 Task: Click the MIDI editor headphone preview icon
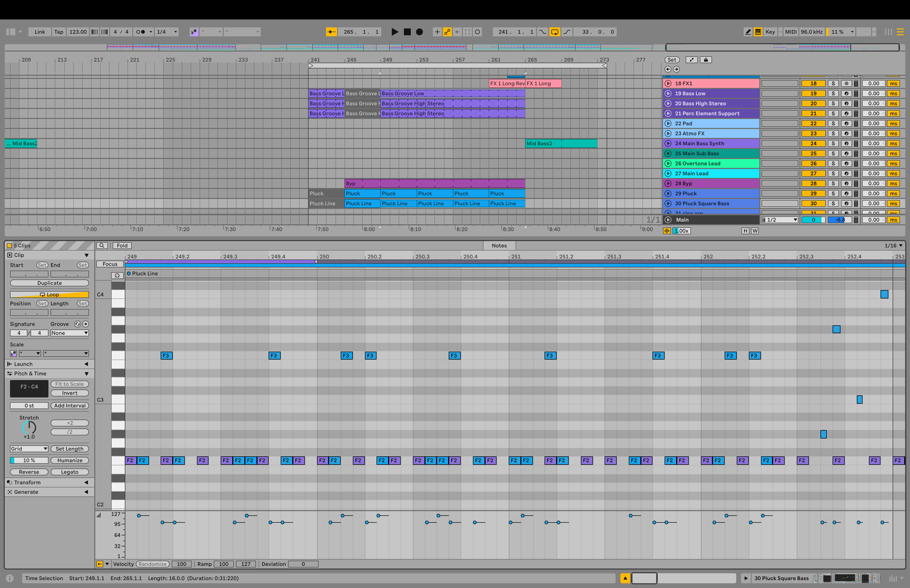click(x=117, y=275)
